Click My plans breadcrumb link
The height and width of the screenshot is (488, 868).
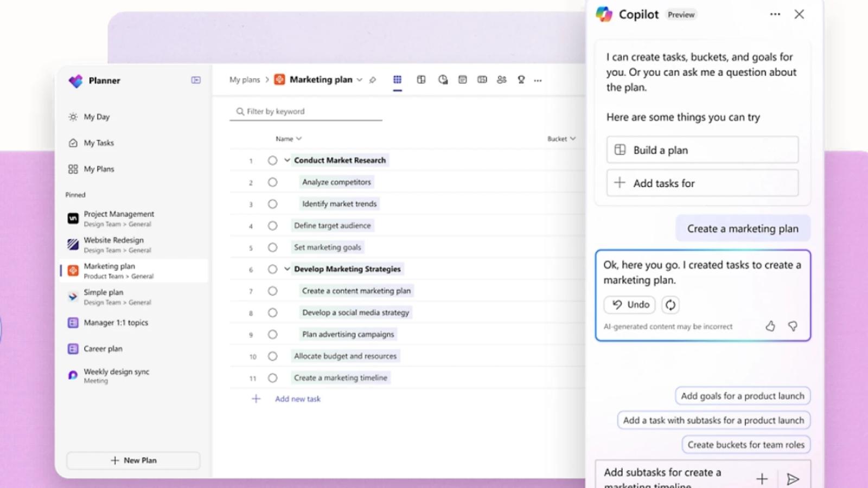[245, 80]
